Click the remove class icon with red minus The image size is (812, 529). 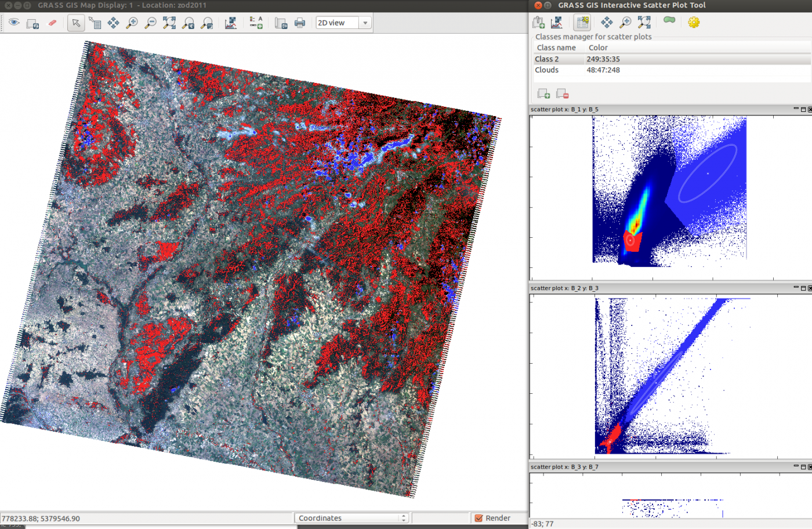562,93
